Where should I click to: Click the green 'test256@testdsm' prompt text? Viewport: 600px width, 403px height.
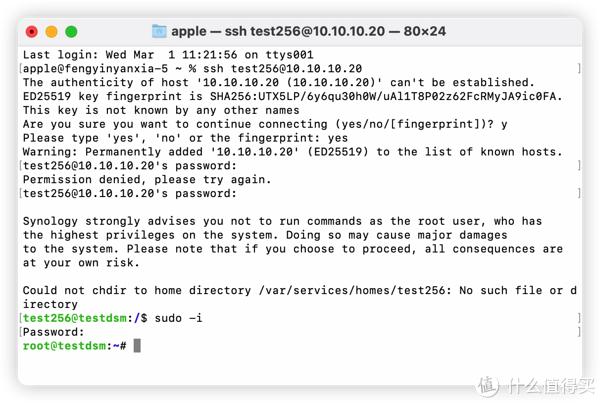[75, 318]
